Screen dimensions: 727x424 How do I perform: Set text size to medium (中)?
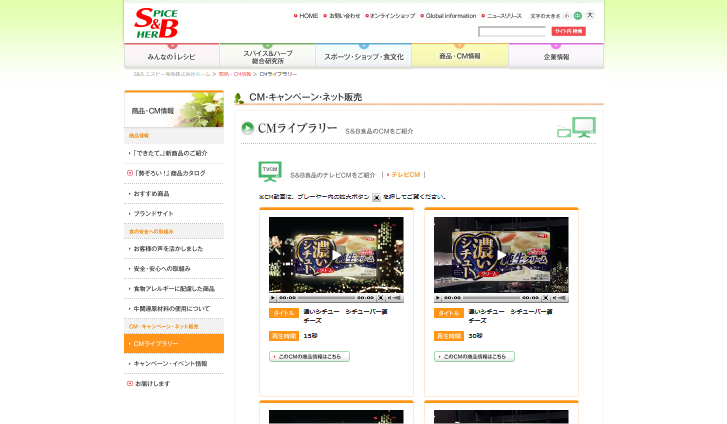point(578,16)
